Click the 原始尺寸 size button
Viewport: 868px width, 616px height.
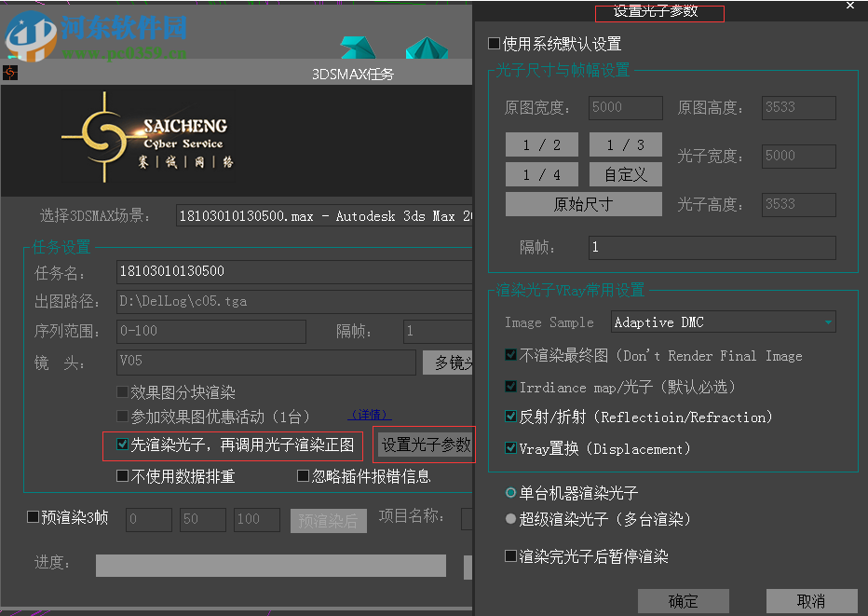click(x=583, y=203)
